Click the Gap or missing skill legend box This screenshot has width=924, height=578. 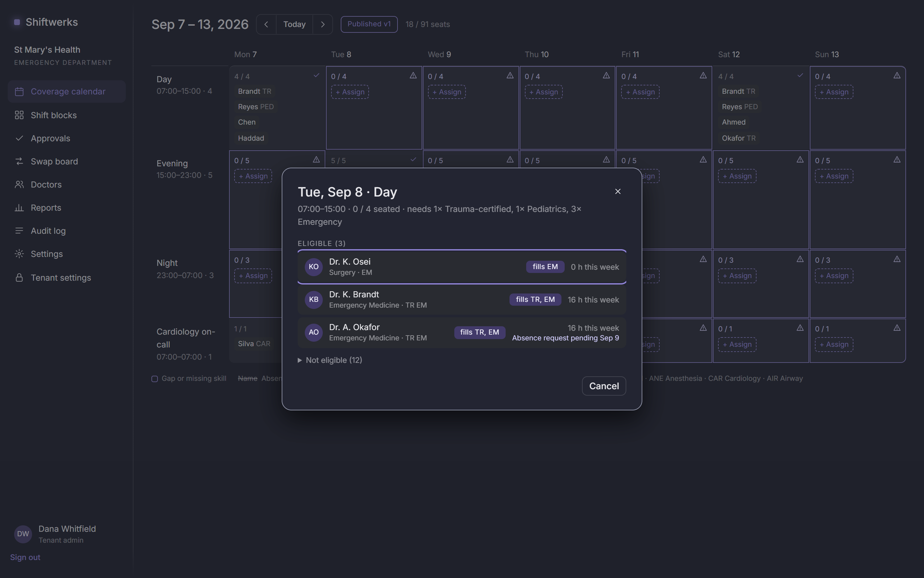point(155,379)
